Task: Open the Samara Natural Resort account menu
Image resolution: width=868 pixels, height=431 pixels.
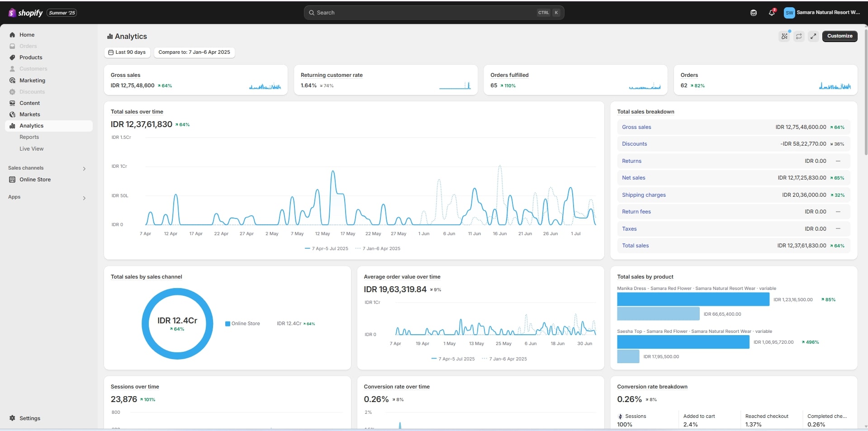Action: coord(822,13)
